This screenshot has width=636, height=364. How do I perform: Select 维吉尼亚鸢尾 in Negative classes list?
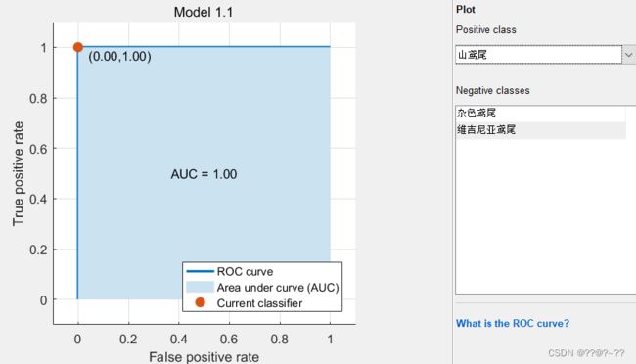540,130
